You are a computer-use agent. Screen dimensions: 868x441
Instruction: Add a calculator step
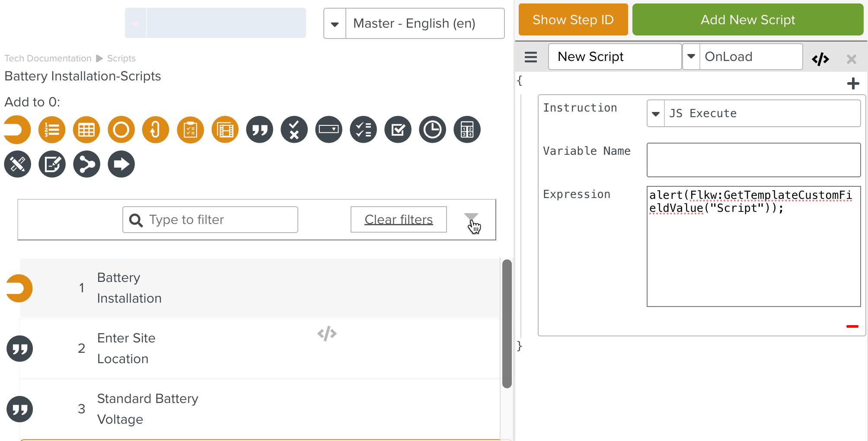click(x=467, y=129)
